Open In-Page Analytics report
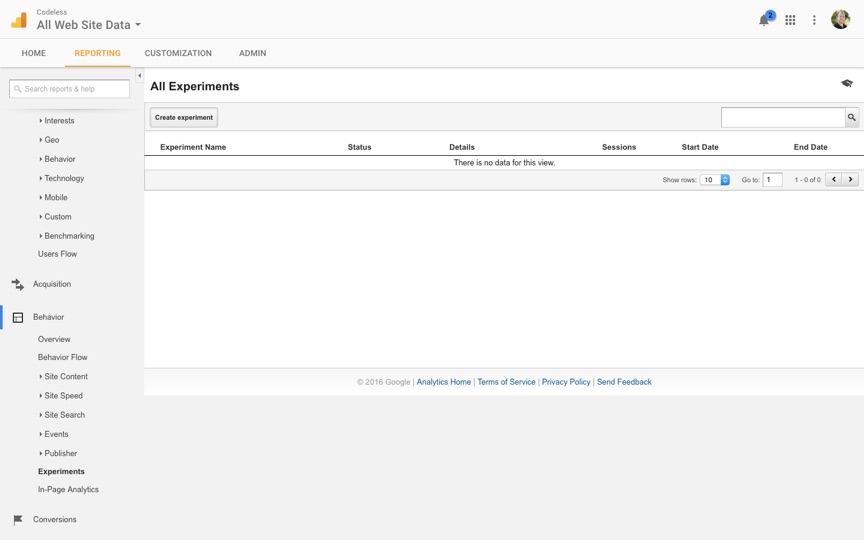The height and width of the screenshot is (540, 864). [68, 489]
